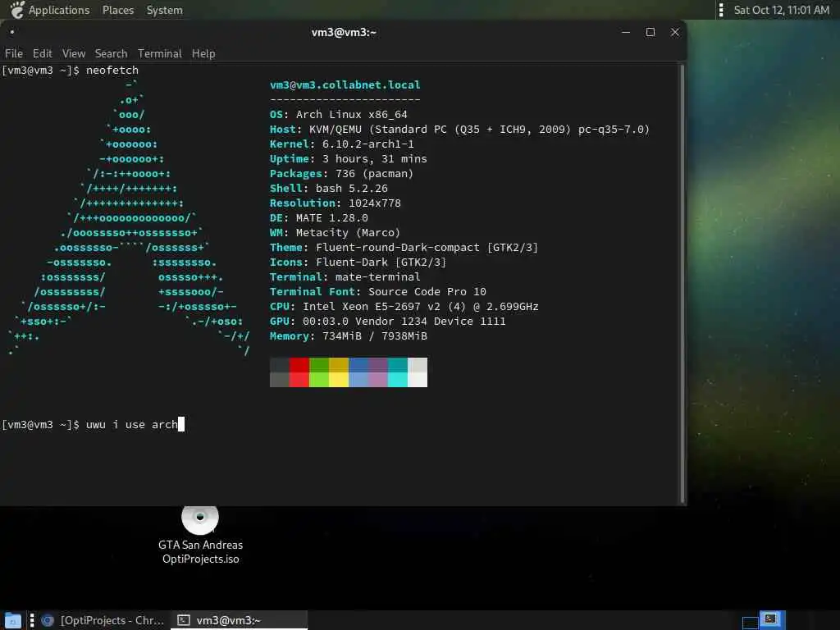Viewport: 840px width, 630px height.
Task: Switch to the active workspace with terminal
Action: (x=772, y=620)
